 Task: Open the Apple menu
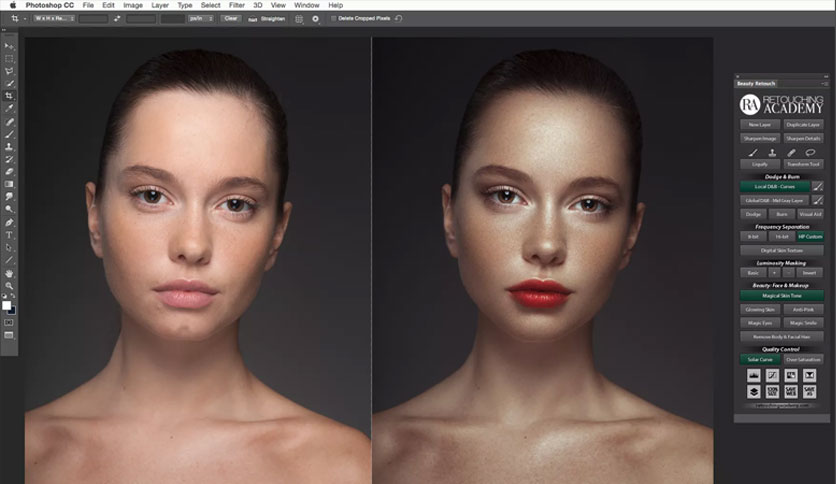(13, 5)
